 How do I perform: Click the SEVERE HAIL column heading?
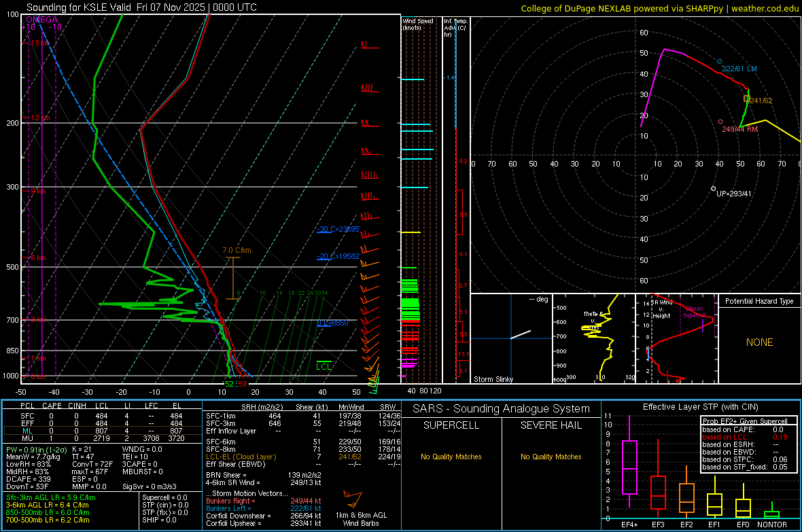coord(551,425)
